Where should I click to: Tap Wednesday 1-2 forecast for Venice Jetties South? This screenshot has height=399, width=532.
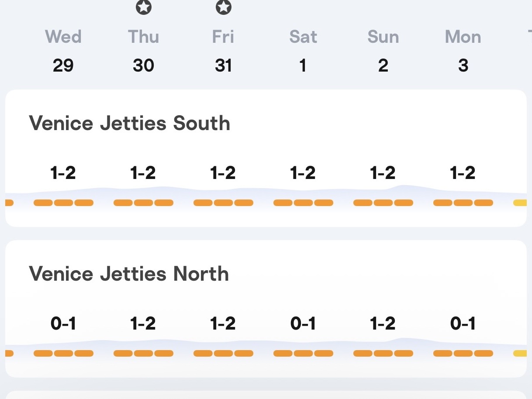click(63, 173)
